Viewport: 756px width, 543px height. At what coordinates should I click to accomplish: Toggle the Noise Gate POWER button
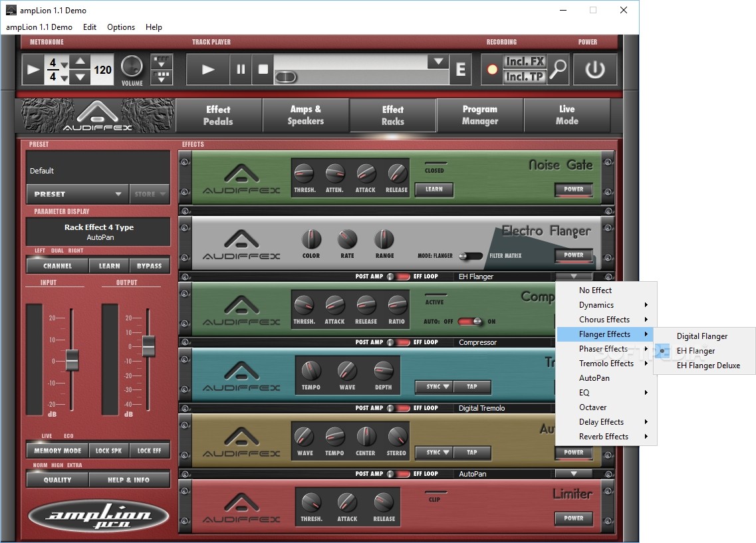click(573, 189)
